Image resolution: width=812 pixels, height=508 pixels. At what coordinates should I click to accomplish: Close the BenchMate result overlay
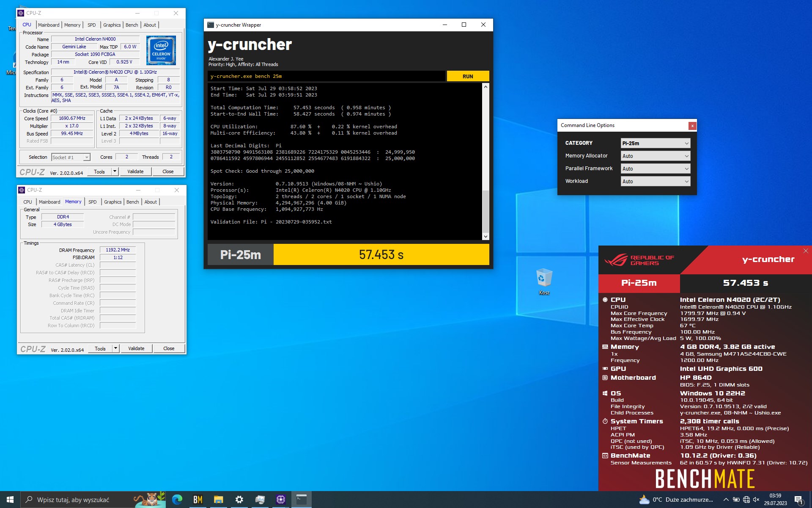[x=806, y=251]
